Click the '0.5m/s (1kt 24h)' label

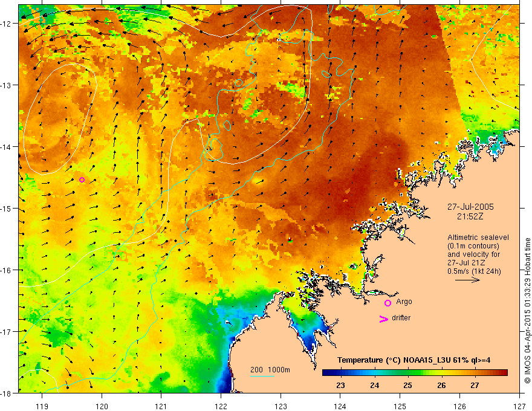click(x=474, y=271)
